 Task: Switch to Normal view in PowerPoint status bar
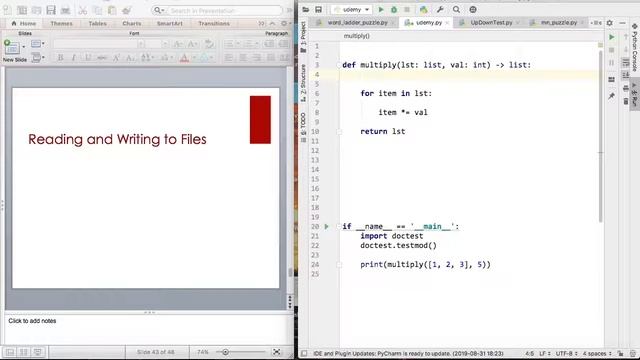tap(10, 352)
